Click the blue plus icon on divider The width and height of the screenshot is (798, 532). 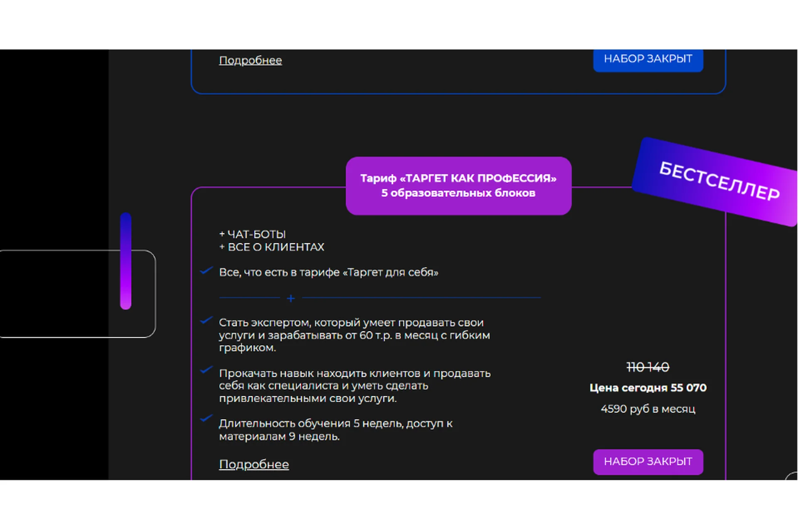(291, 298)
